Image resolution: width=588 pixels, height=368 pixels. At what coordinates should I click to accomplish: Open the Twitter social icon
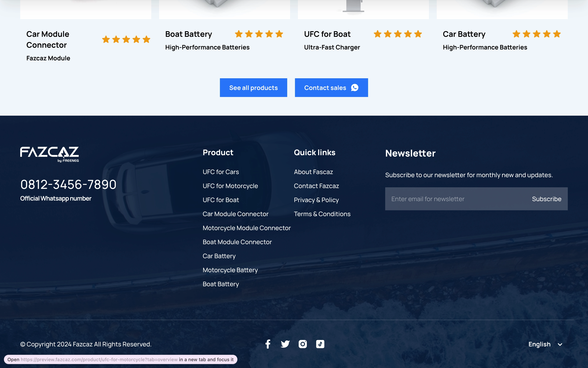[285, 344]
